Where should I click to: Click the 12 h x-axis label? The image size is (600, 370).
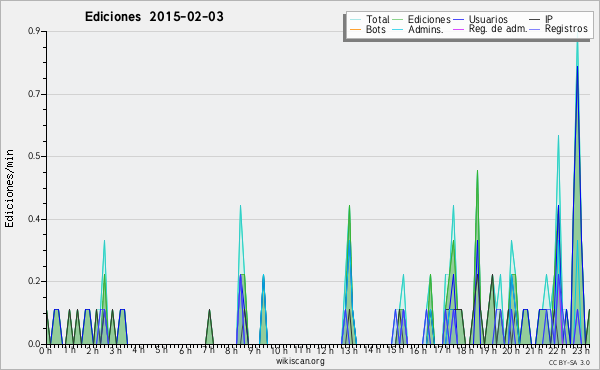[x=325, y=350]
